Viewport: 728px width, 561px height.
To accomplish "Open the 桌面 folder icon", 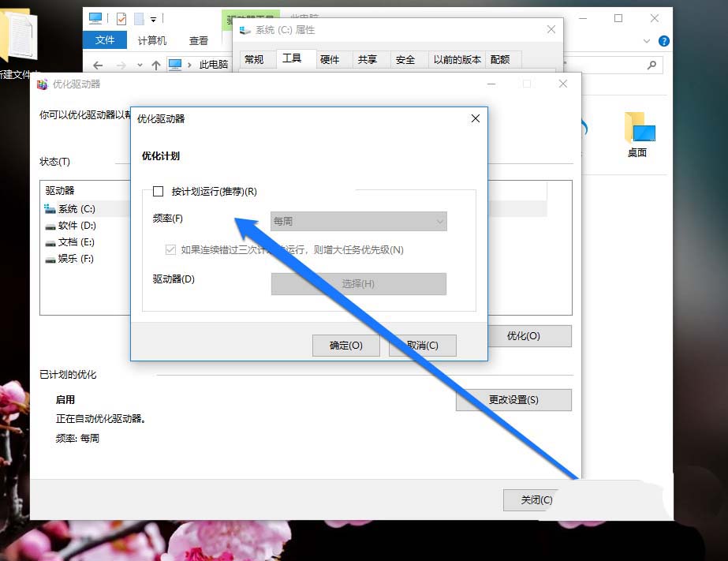I will click(638, 130).
